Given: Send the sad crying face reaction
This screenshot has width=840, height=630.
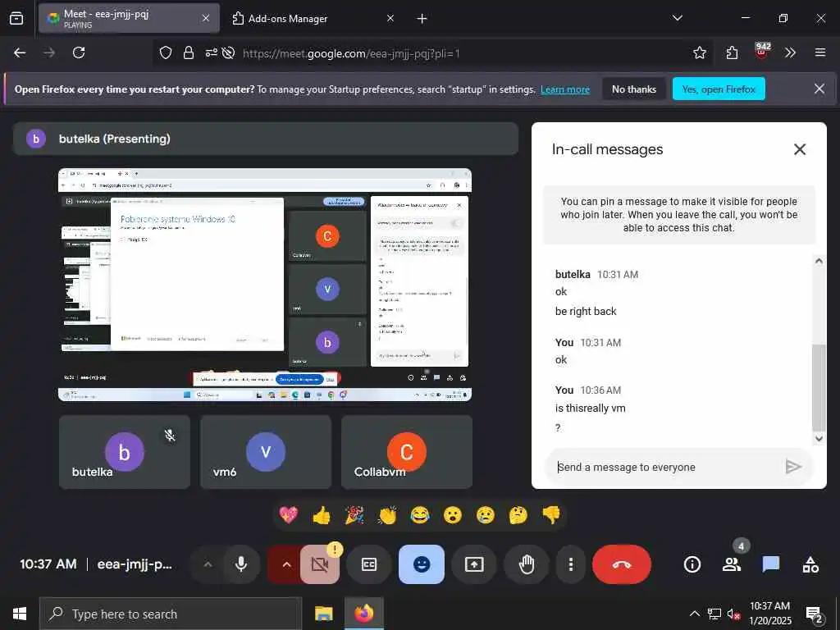Looking at the screenshot, I should point(486,515).
